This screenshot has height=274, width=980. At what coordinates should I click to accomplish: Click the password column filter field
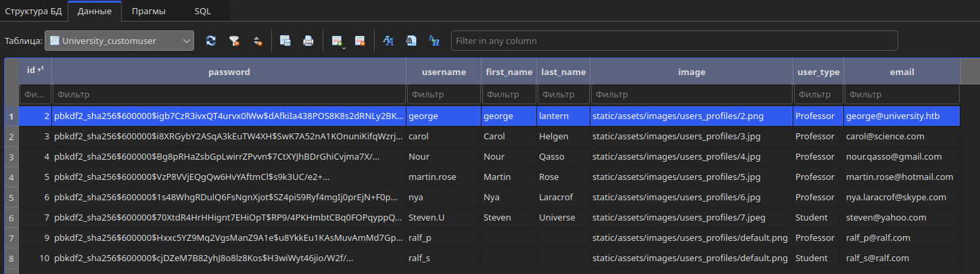[229, 95]
